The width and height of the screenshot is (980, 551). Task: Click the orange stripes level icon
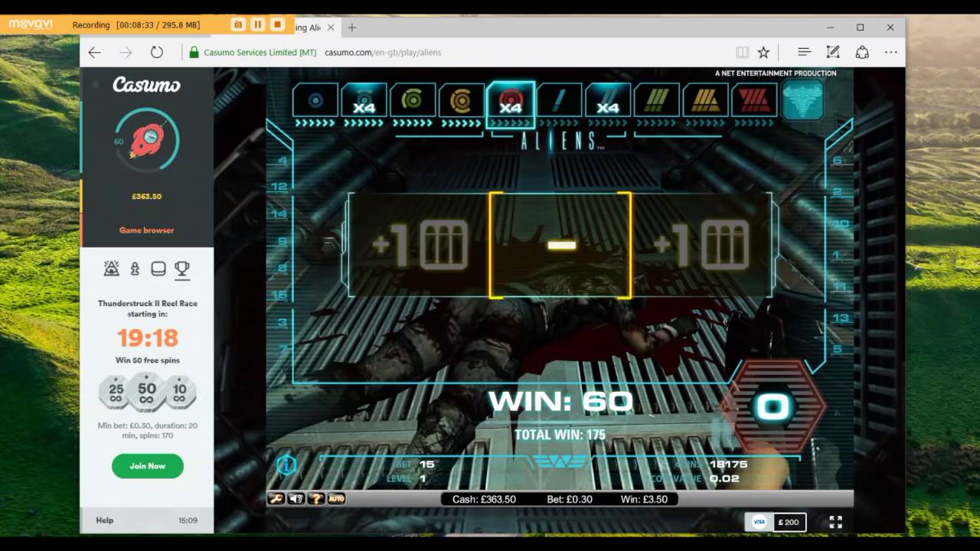click(706, 100)
